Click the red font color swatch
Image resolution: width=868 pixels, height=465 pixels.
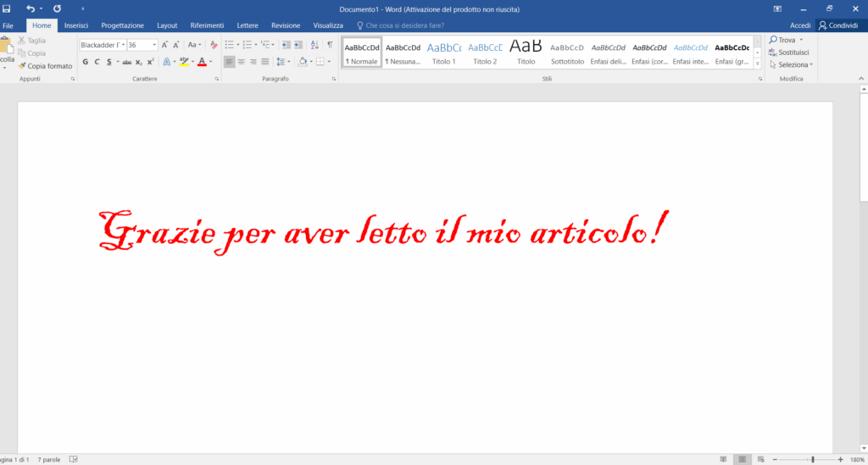pos(201,62)
